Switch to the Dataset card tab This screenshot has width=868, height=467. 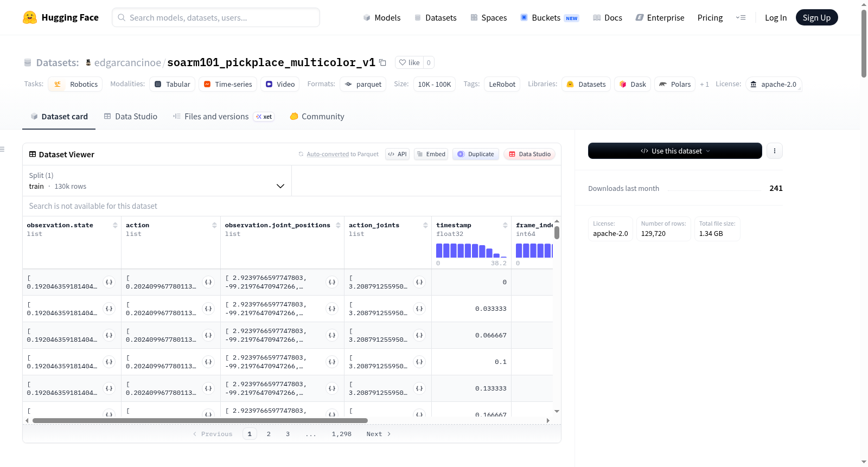(59, 116)
